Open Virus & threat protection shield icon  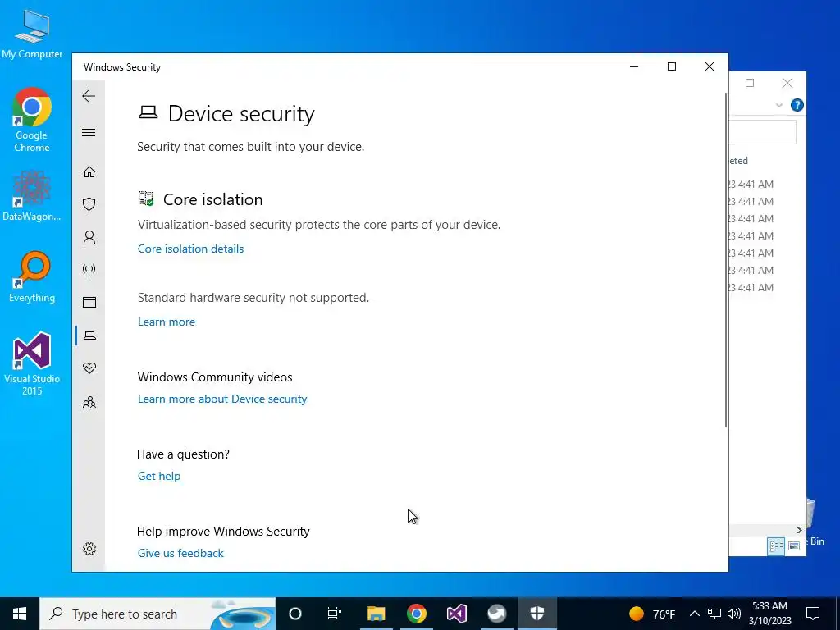pyautogui.click(x=89, y=204)
